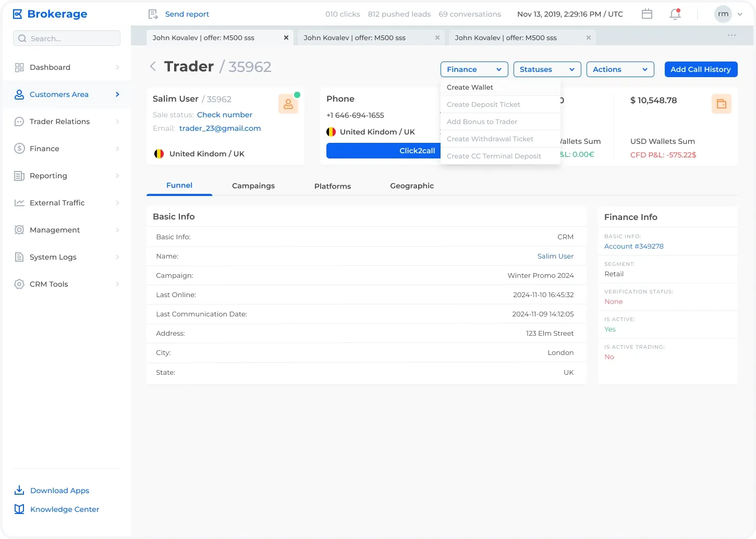Select Add Bonus to Trader

pos(501,121)
